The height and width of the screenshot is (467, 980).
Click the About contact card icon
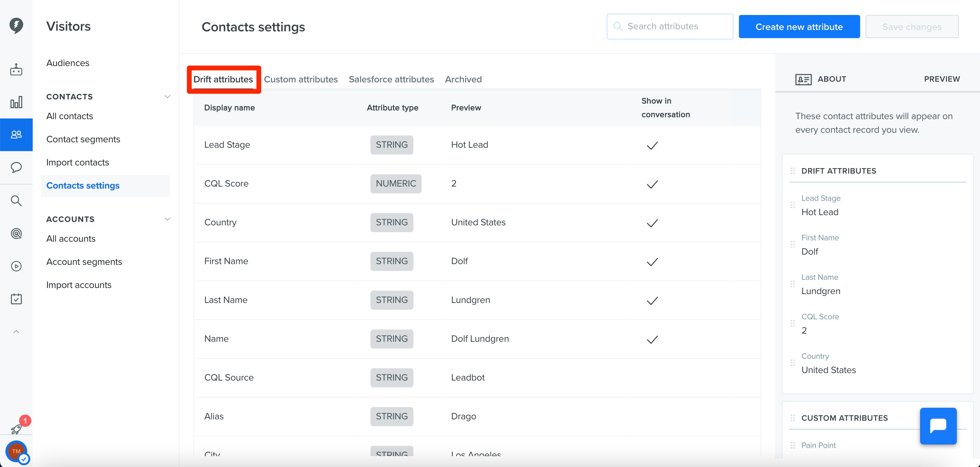click(x=803, y=79)
